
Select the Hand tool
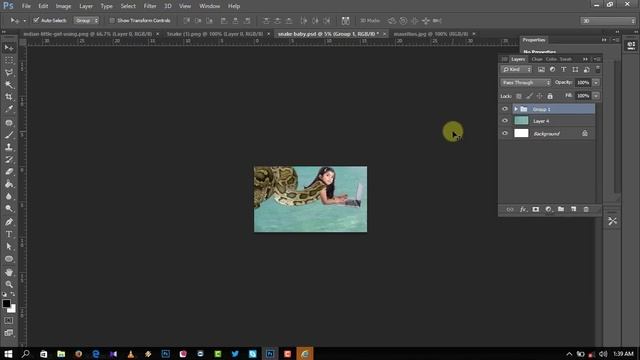(9, 272)
